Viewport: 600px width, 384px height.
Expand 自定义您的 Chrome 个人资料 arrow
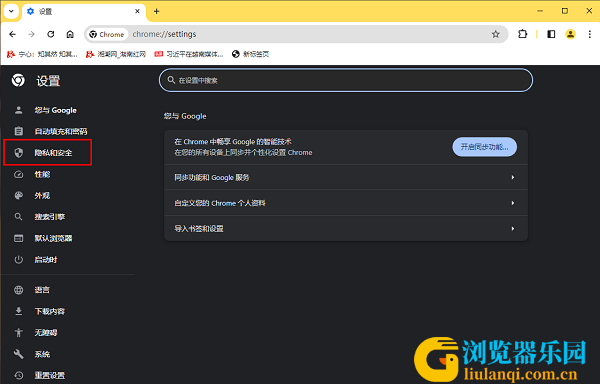512,203
